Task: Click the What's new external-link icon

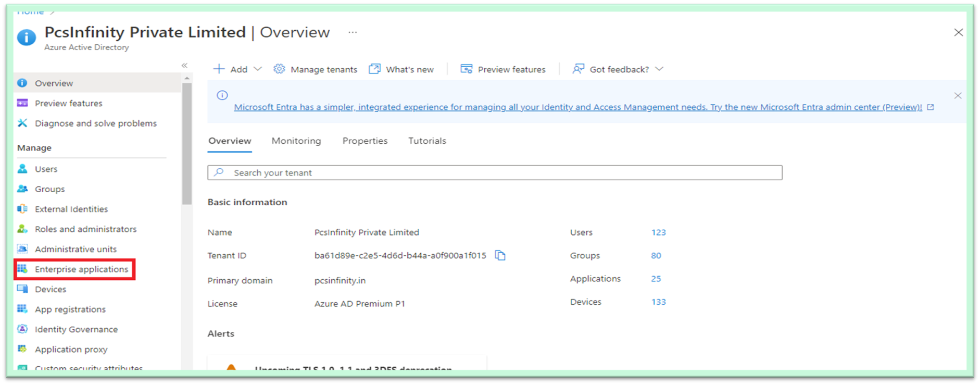Action: (x=374, y=69)
